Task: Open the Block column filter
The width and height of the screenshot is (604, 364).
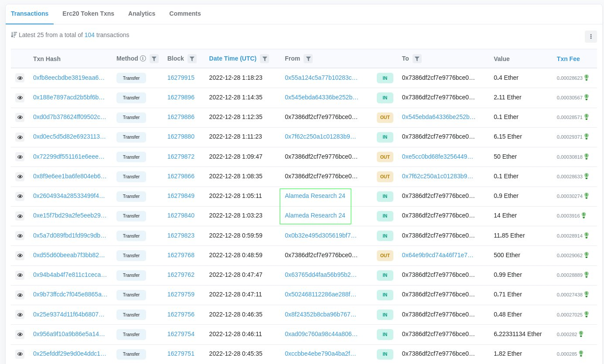Action: click(192, 59)
